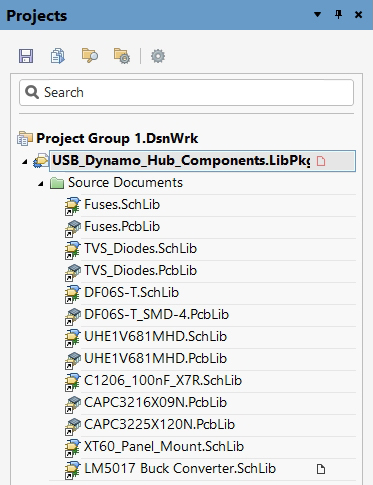The height and width of the screenshot is (485, 373).
Task: Click red modified document icon on LibPkg
Action: 321,161
